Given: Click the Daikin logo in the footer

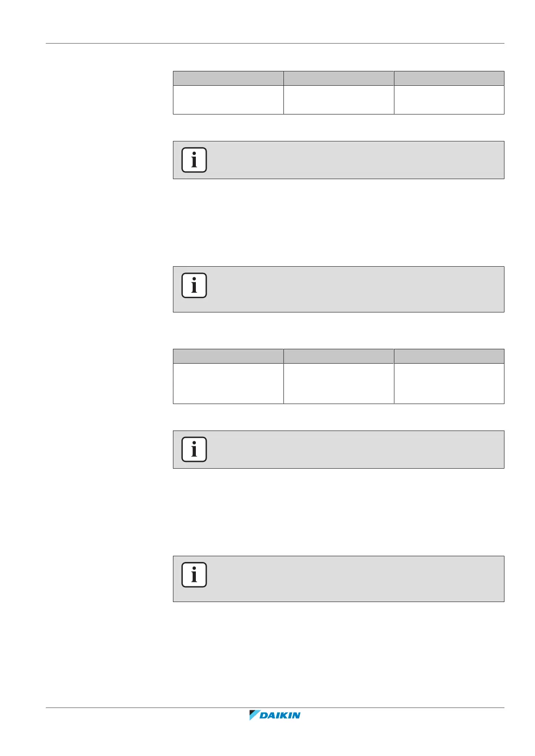Looking at the screenshot, I should click(x=275, y=715).
